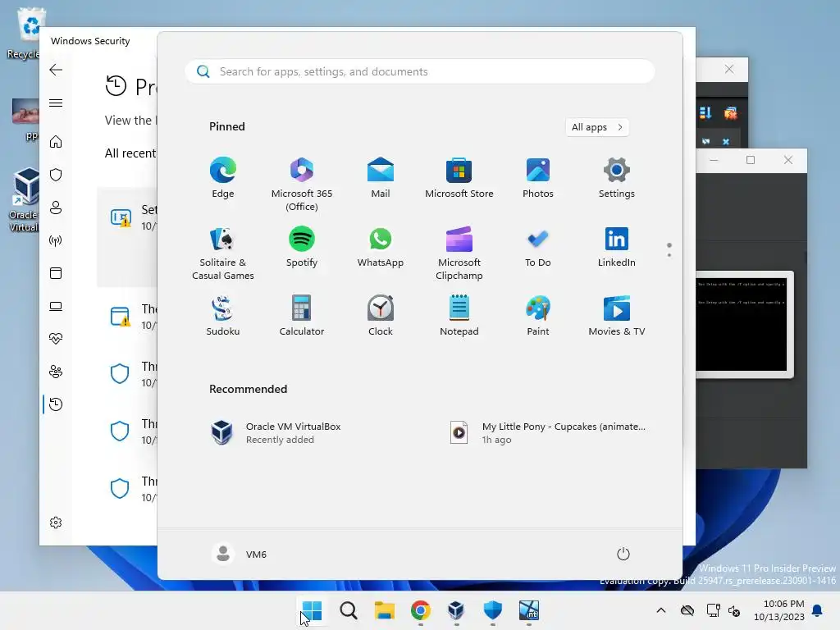Open the Calculator app
The height and width of the screenshot is (630, 840).
[302, 316]
